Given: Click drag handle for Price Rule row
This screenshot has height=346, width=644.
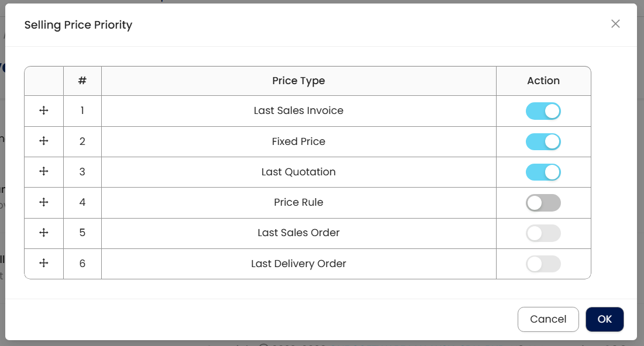Looking at the screenshot, I should pyautogui.click(x=43, y=202).
